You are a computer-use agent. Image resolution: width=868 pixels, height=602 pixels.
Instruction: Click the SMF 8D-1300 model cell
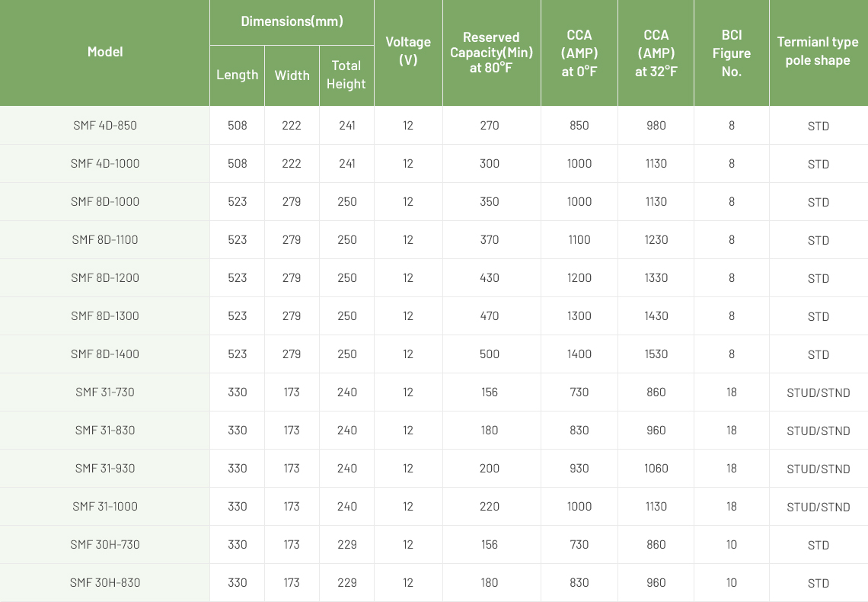pos(104,316)
